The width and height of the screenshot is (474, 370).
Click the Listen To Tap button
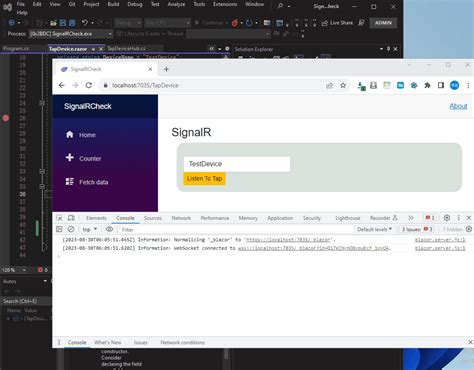coord(204,179)
